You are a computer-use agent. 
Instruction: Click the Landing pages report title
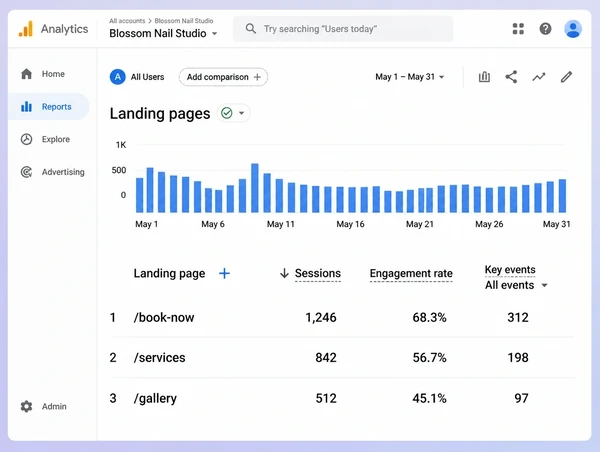coord(160,114)
